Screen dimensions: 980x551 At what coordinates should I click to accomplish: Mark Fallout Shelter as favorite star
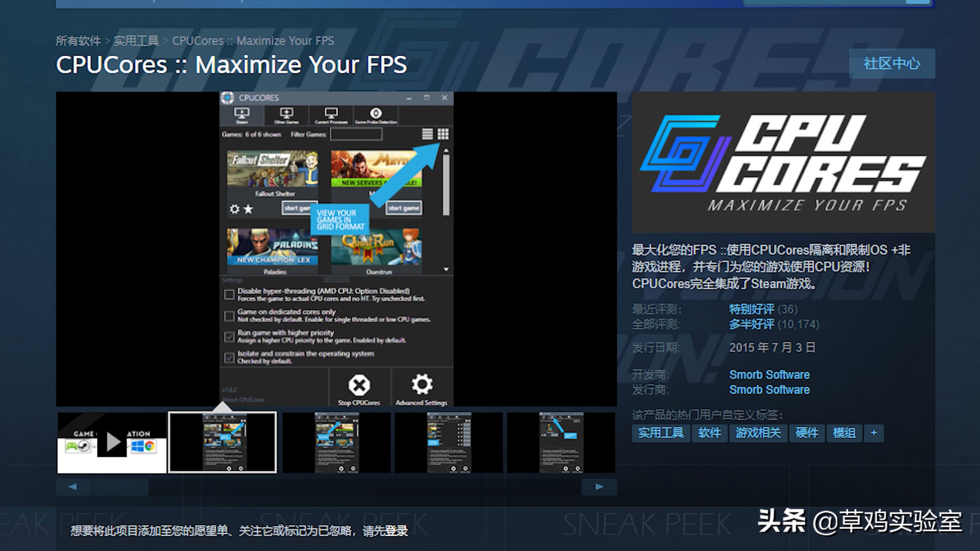coord(248,209)
